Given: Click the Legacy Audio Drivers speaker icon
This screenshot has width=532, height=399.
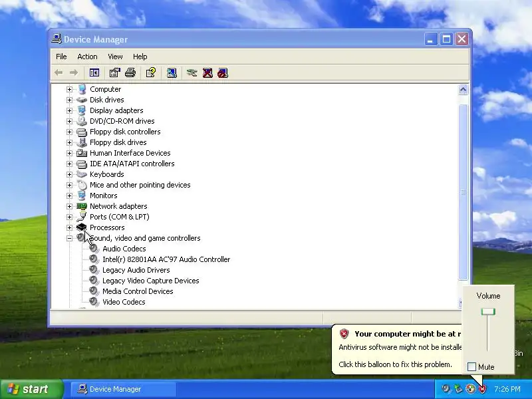Looking at the screenshot, I should [x=94, y=270].
